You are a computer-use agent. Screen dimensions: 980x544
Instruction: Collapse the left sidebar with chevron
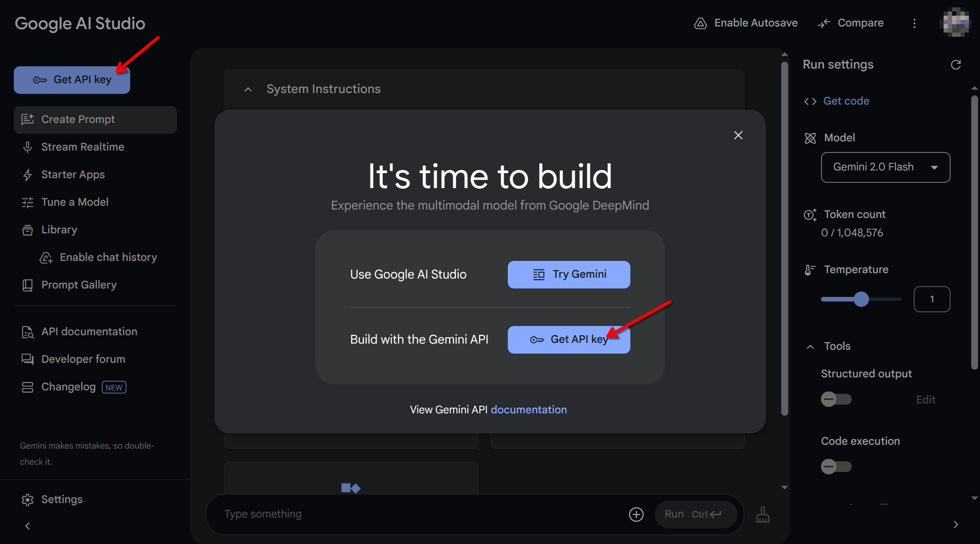tap(28, 526)
